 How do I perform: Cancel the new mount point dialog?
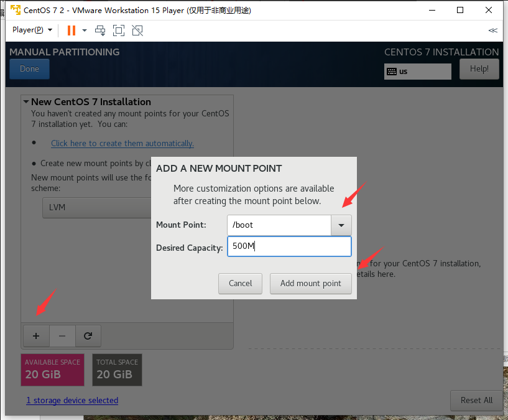click(240, 284)
